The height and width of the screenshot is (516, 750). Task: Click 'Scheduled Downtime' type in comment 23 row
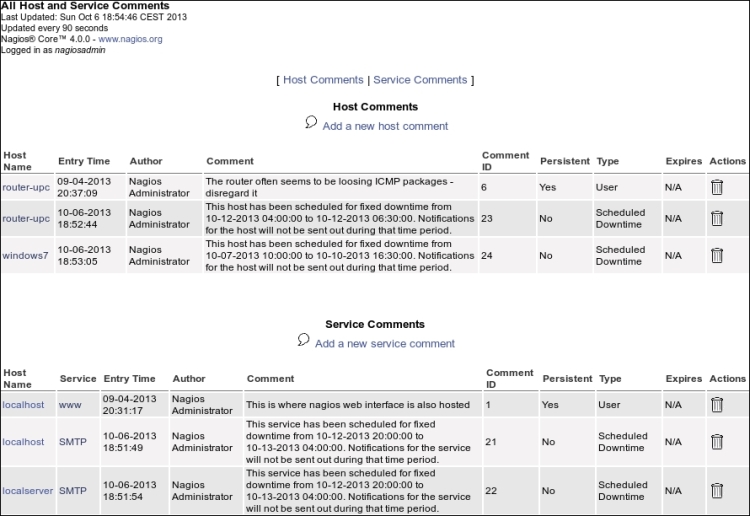point(620,219)
